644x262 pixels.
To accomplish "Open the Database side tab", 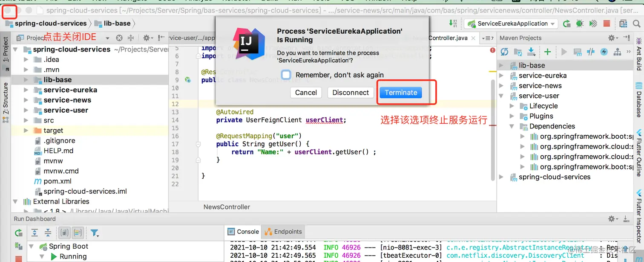I will pos(639,101).
